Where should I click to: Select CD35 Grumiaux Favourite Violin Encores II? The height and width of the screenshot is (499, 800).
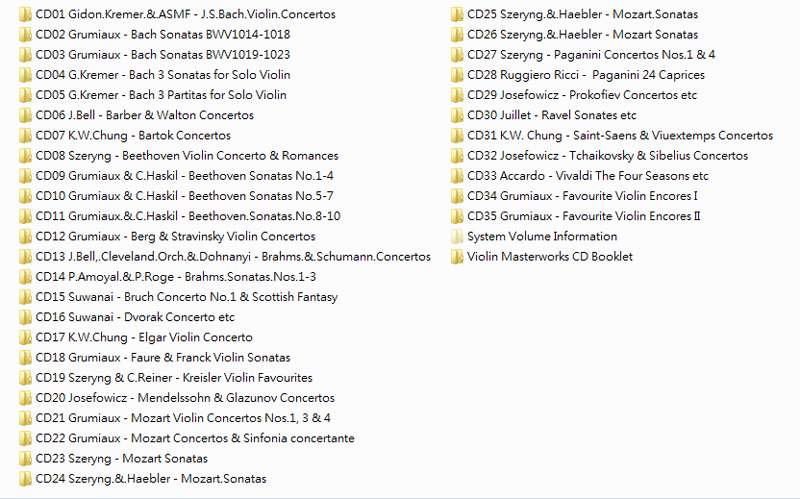tap(584, 216)
